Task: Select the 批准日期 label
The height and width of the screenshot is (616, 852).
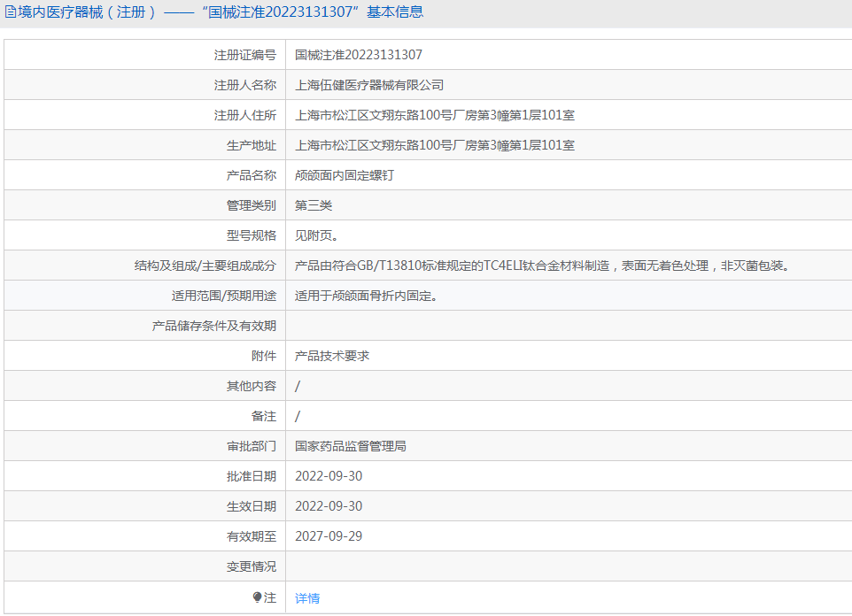Action: pyautogui.click(x=251, y=476)
